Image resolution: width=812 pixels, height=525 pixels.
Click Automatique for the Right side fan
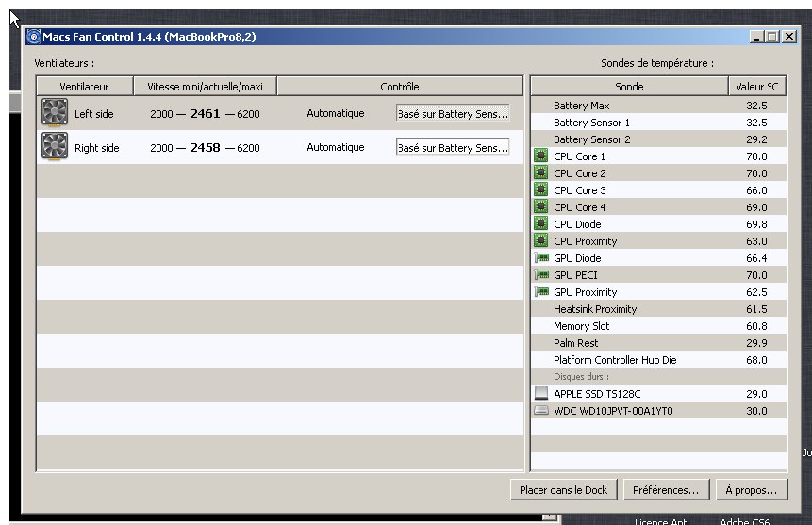(x=335, y=148)
